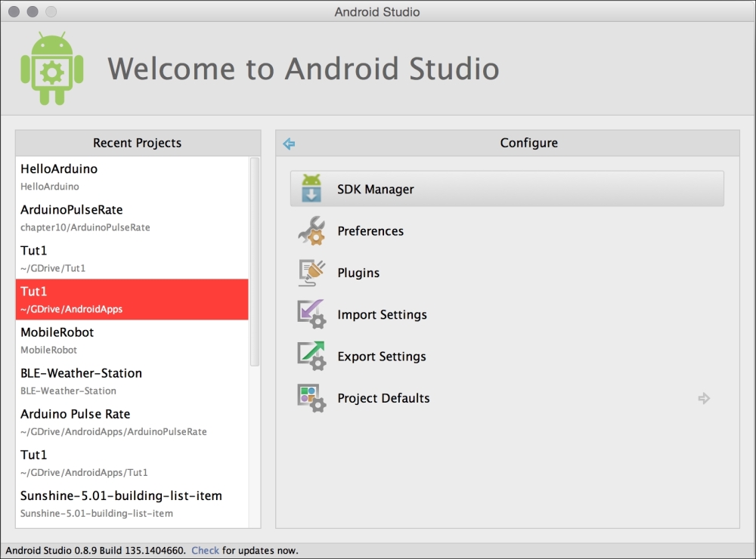Click the Recent Projects scrollbar thumb
Image resolution: width=756 pixels, height=559 pixels.
(255, 261)
